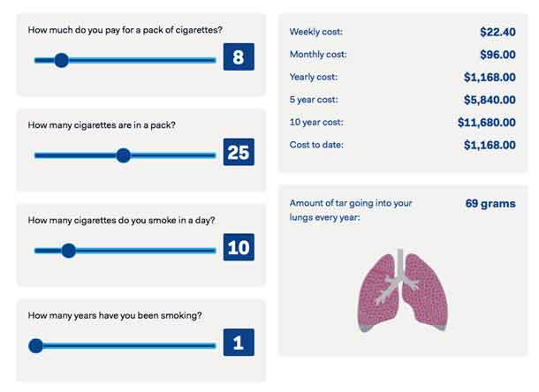Select the value box showing 25
Viewport: 539px width, 392px height.
coord(239,154)
